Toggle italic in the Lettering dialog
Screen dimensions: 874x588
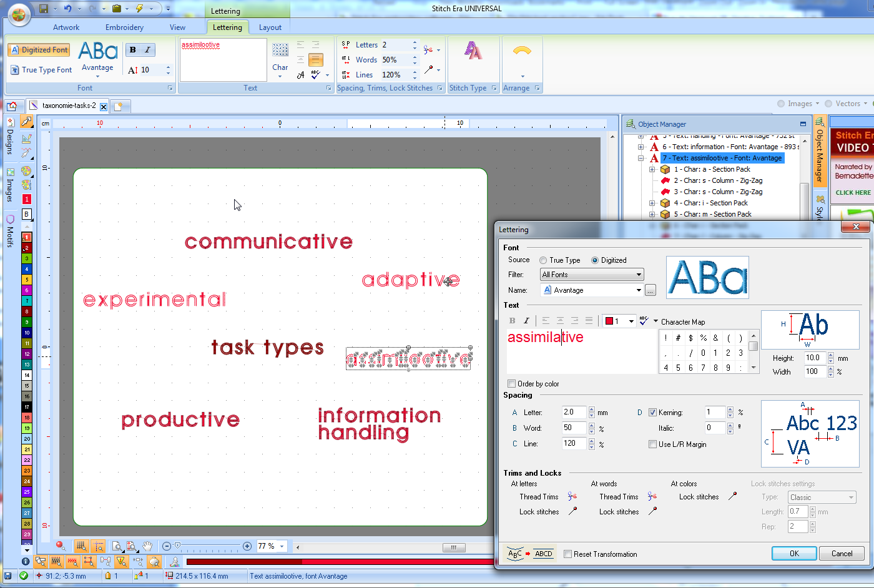[526, 321]
